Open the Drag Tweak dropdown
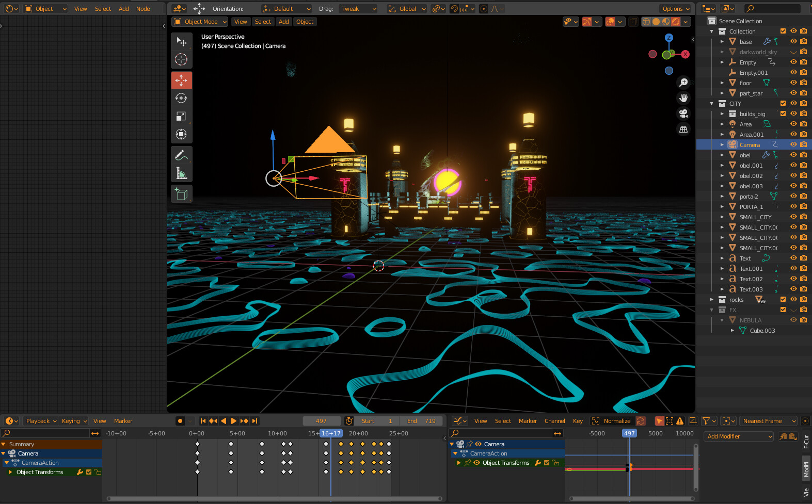The image size is (812, 504). point(358,9)
